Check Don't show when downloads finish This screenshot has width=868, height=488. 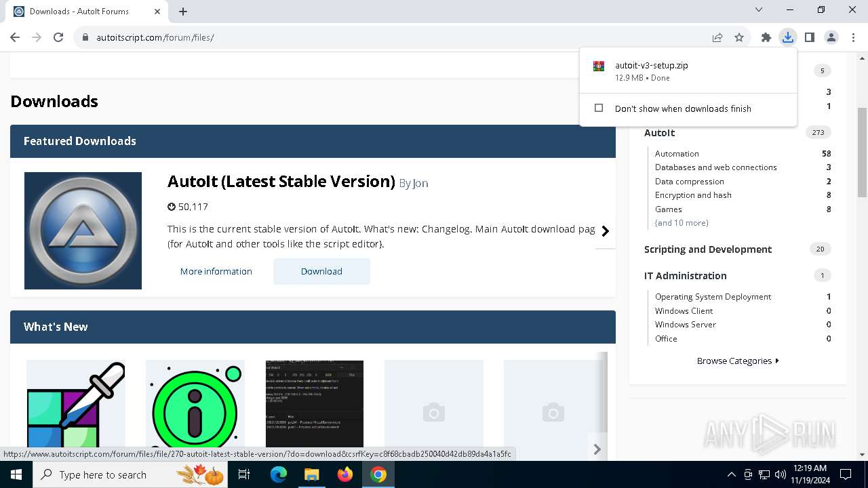point(599,108)
